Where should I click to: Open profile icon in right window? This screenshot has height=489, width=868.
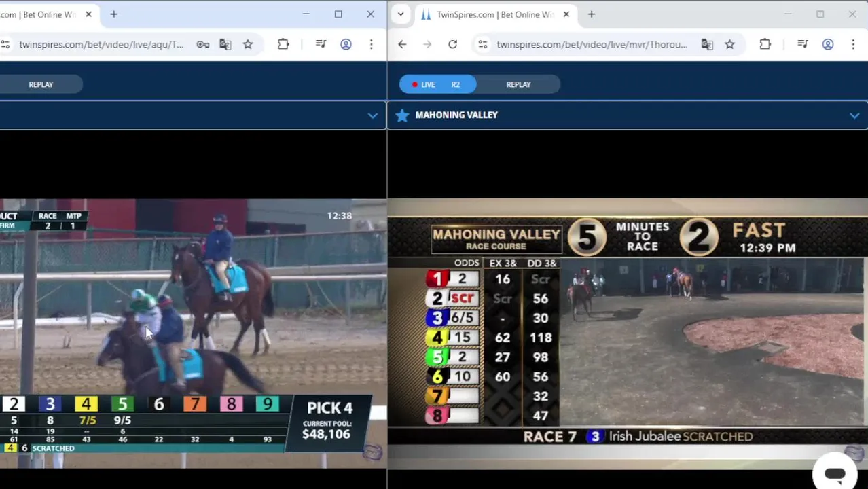point(827,44)
